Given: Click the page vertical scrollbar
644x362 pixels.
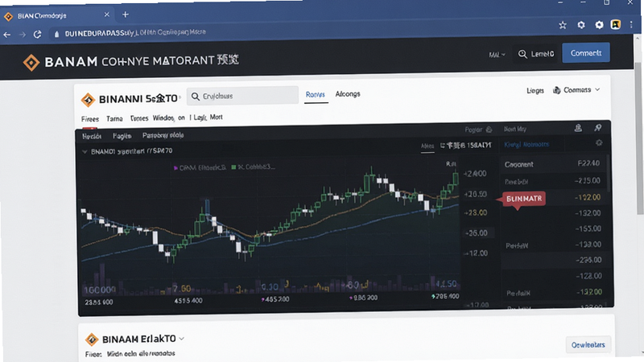Looking at the screenshot, I should point(638,138).
